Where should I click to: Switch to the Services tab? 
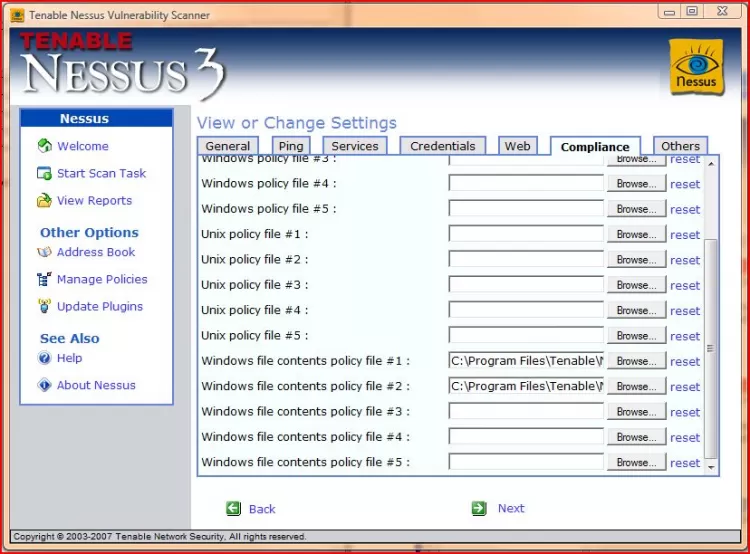coord(355,146)
